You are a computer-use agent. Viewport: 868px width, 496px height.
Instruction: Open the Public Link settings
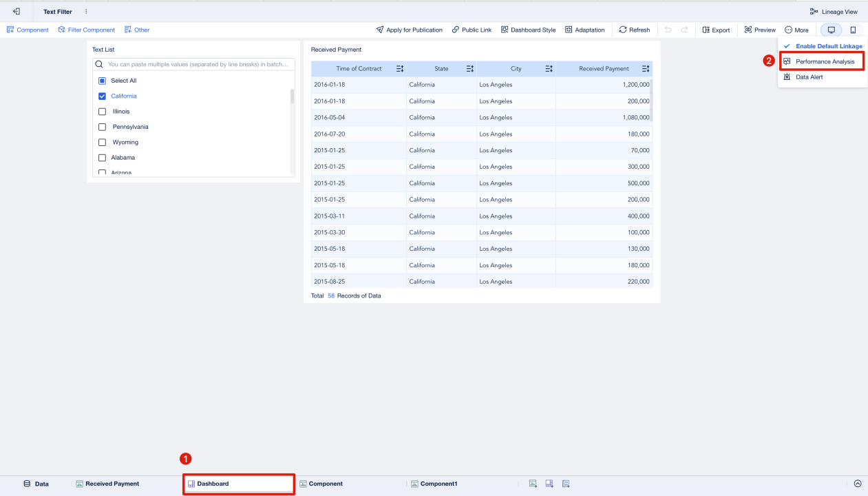click(x=472, y=30)
